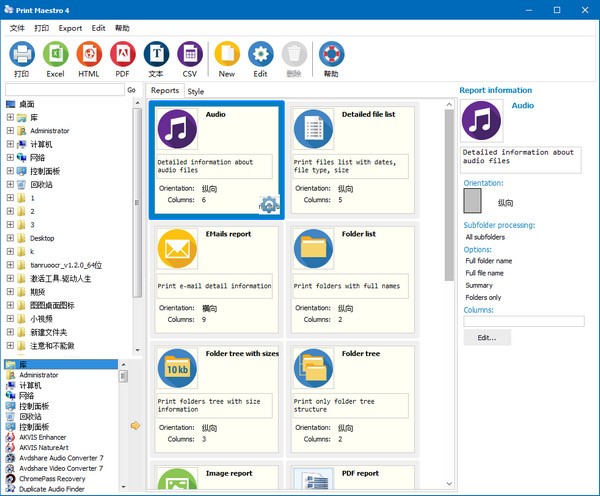
Task: Open help with the 帮助 lifebuoy icon
Action: [x=331, y=54]
